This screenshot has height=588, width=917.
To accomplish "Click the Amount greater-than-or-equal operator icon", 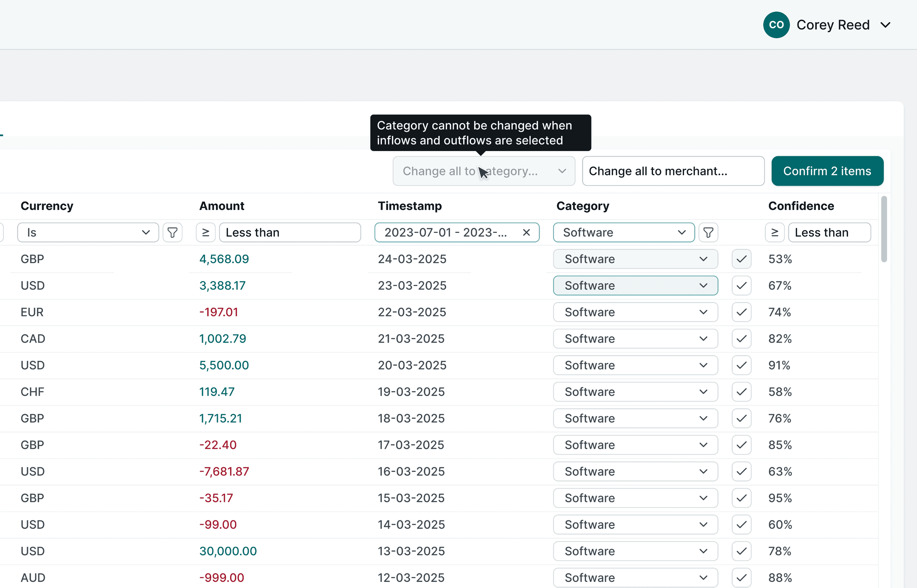I will click(x=206, y=232).
